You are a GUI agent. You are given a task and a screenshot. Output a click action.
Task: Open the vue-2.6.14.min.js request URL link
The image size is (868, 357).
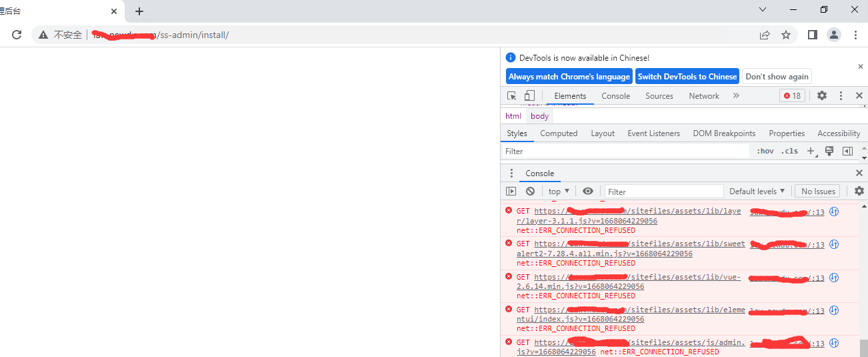(629, 282)
